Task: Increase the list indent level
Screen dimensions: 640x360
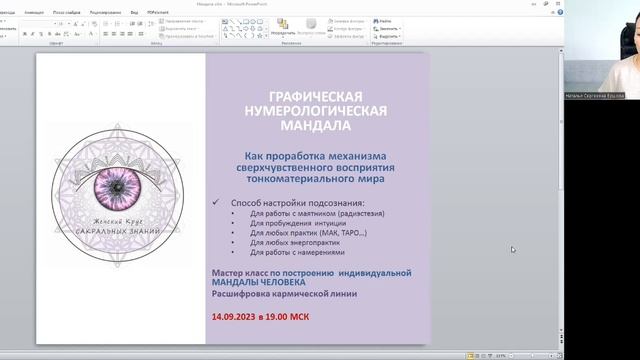Action: coord(140,24)
